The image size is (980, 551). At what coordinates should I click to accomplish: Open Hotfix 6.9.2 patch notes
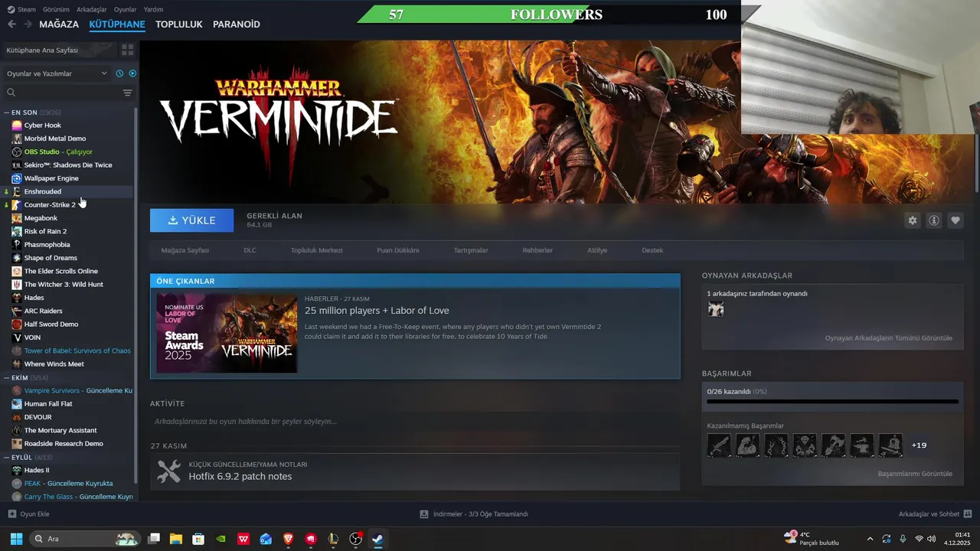pos(240,477)
